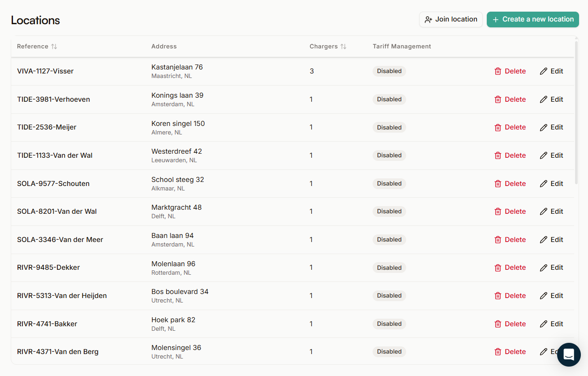The image size is (588, 376).
Task: Click Create a new location
Action: tap(532, 19)
